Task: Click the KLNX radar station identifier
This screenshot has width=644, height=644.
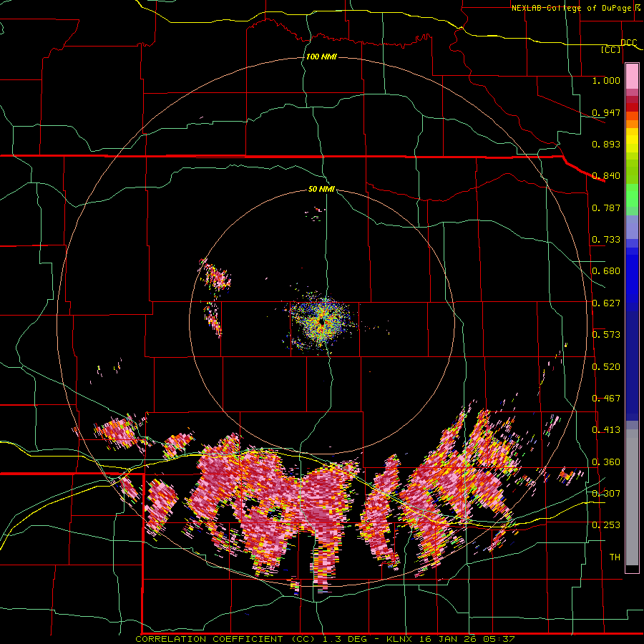Action: (x=400, y=639)
